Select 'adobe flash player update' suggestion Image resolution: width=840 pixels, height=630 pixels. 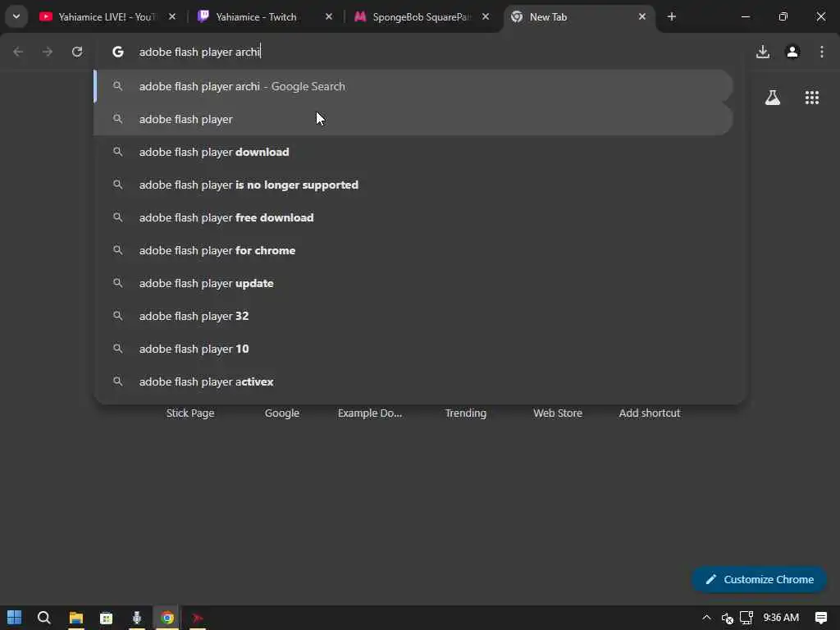pyautogui.click(x=413, y=283)
